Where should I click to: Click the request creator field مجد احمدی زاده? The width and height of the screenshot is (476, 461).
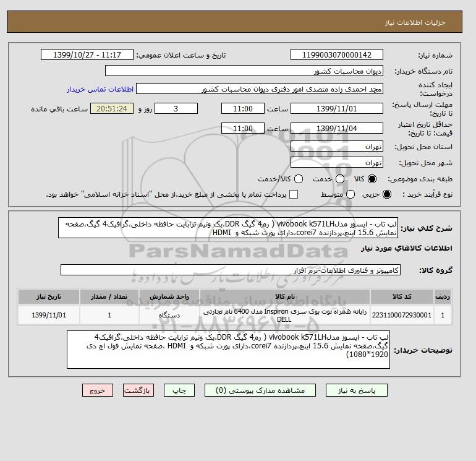[x=260, y=89]
